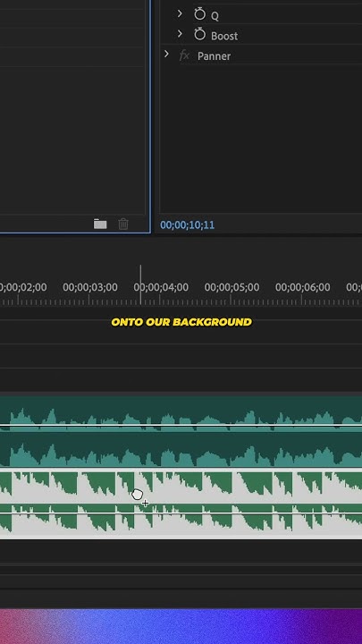Click the timeline ruler at 00;00;03;00
Viewport: 362px width, 644px height.
pyautogui.click(x=90, y=287)
